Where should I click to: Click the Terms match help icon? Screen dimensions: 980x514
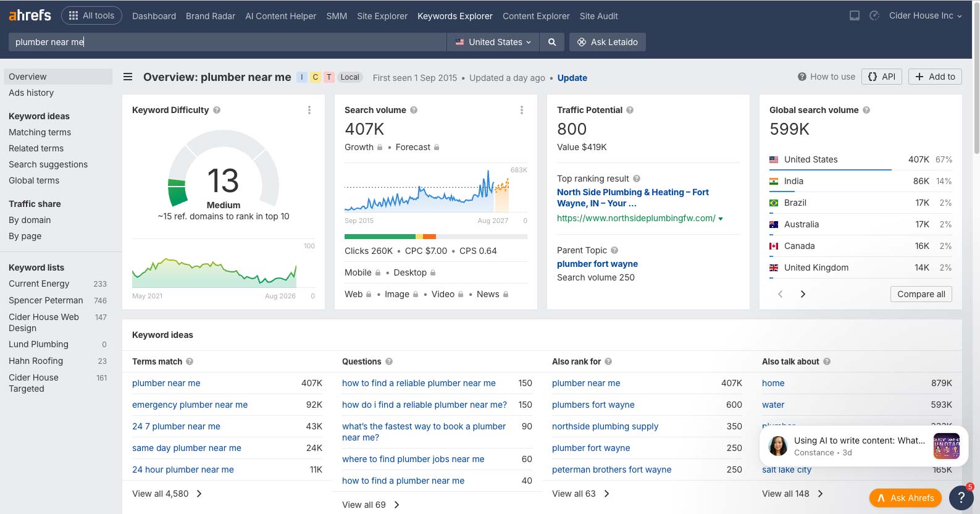tap(190, 361)
